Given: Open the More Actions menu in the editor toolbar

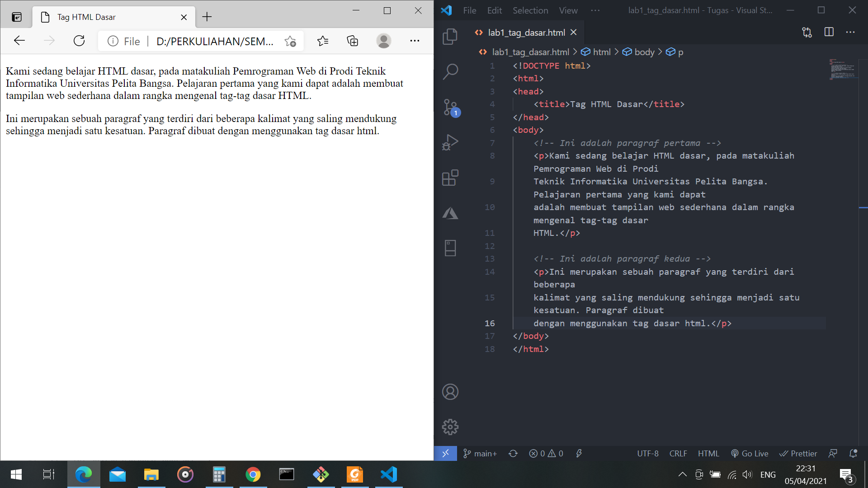Looking at the screenshot, I should tap(851, 32).
